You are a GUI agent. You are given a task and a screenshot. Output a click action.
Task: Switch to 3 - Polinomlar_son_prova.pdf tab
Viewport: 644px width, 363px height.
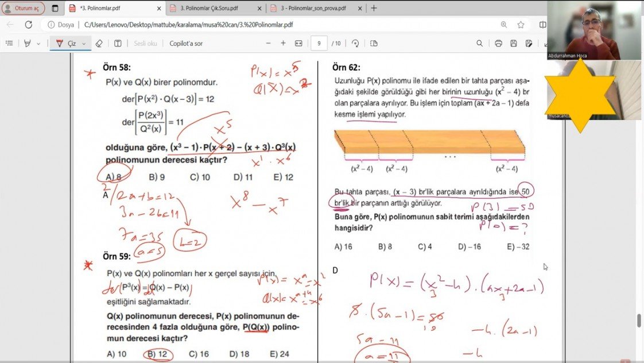point(313,9)
